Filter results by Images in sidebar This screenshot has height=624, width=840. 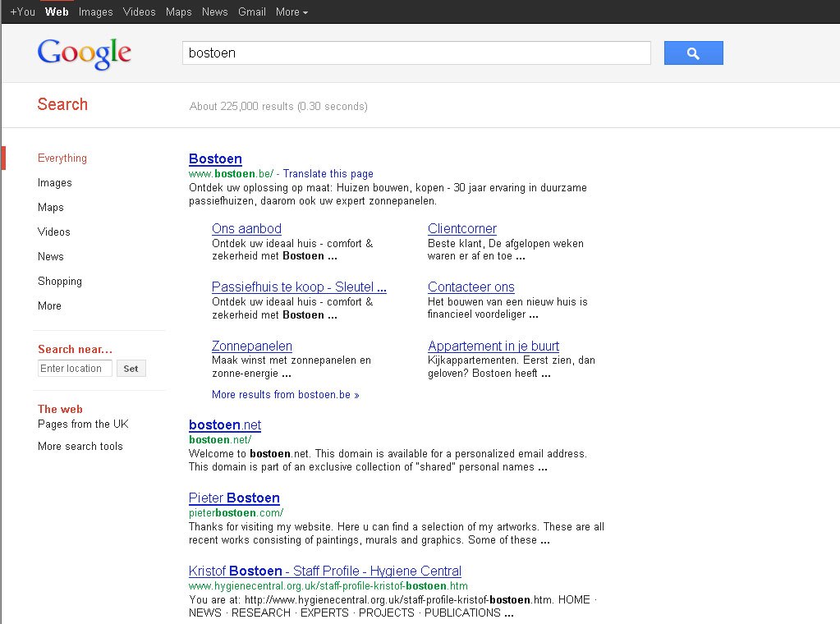[55, 182]
